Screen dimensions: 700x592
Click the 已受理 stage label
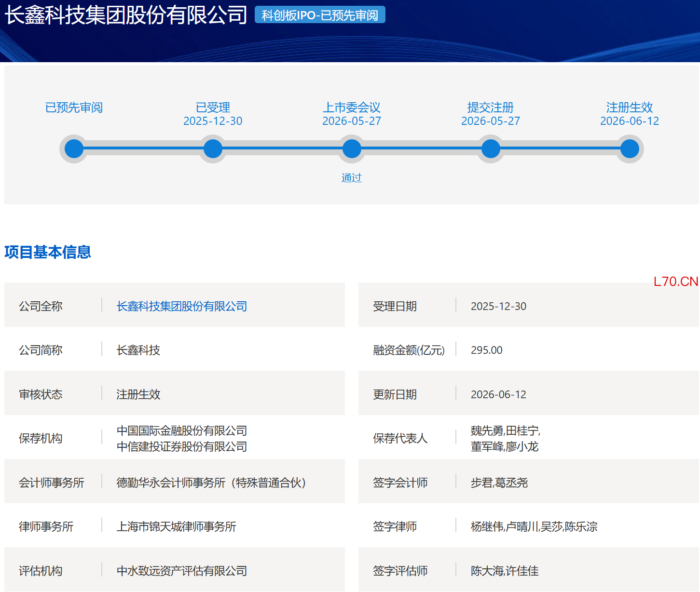click(213, 108)
